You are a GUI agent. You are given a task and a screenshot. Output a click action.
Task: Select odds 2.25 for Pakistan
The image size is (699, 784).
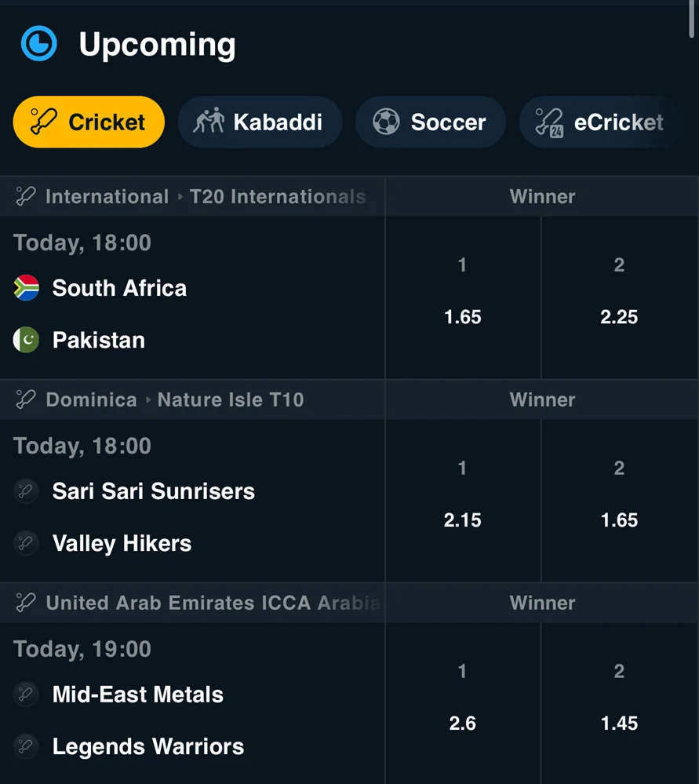coord(619,299)
